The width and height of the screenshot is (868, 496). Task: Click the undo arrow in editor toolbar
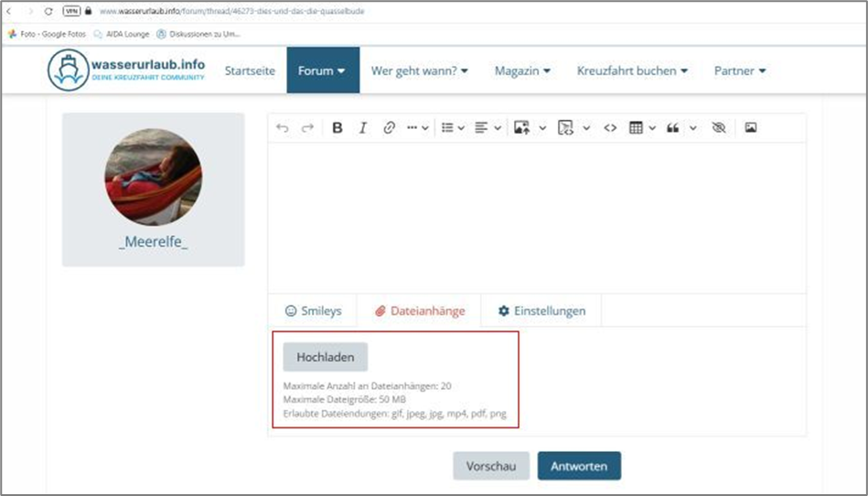tap(283, 128)
